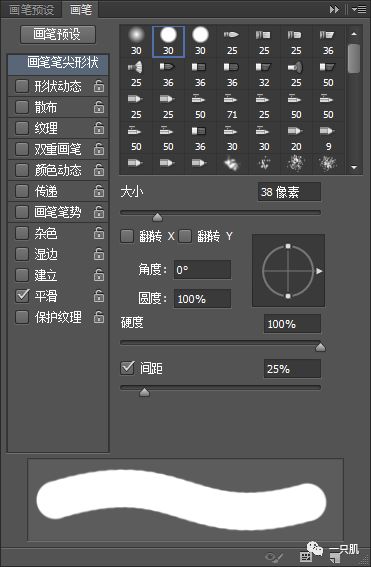This screenshot has width=371, height=567.
Task: Enable the 传递 checkbox
Action: (x=22, y=191)
